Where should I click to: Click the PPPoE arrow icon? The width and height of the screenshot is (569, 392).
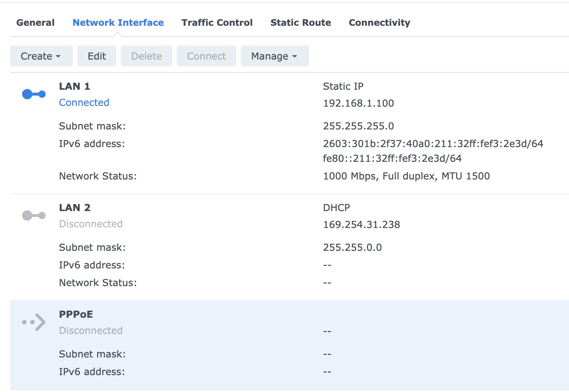point(34,322)
